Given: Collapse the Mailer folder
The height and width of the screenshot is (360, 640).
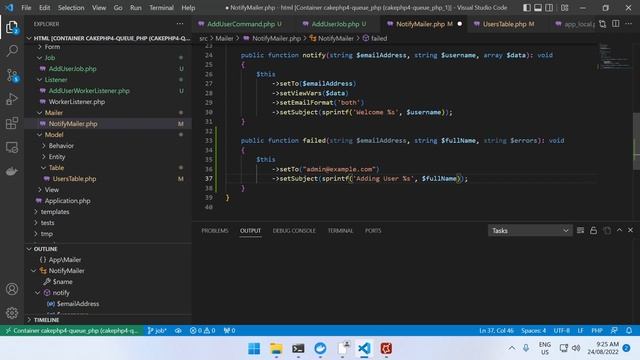Looking at the screenshot, I should pos(40,113).
